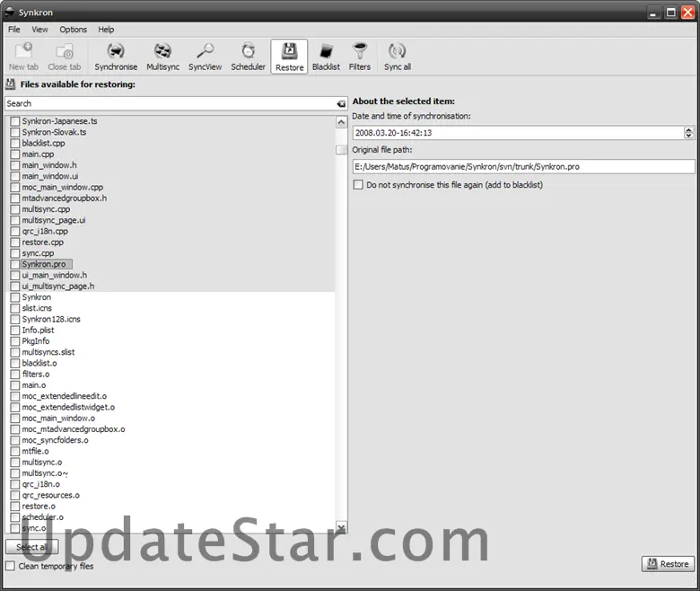
Task: Select PkgInfo in the file list
Action: tap(36, 341)
